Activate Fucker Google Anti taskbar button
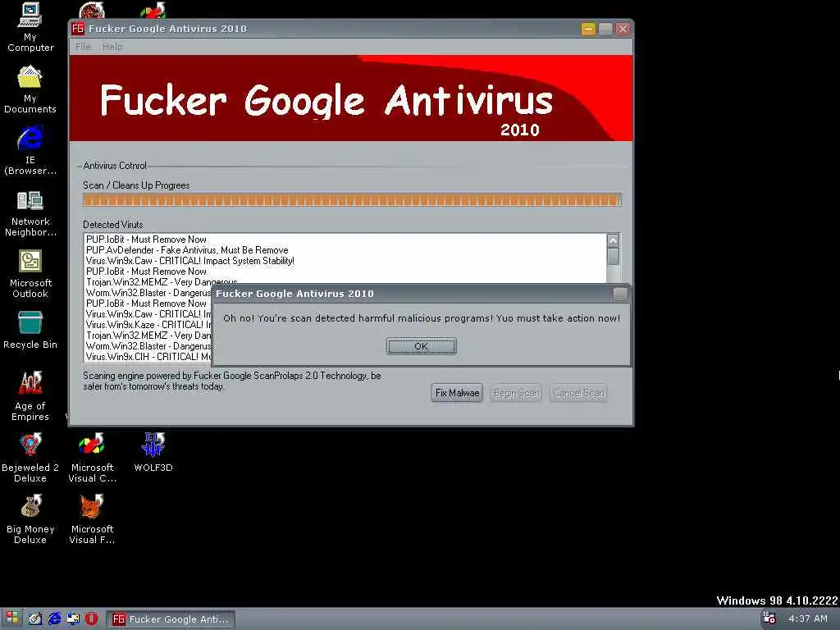This screenshot has height=630, width=840. 171,619
